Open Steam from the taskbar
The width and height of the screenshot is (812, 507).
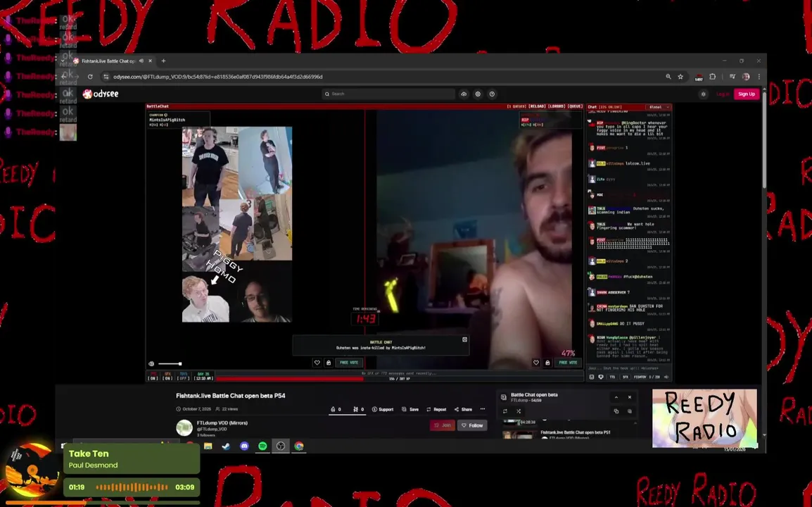(x=227, y=446)
